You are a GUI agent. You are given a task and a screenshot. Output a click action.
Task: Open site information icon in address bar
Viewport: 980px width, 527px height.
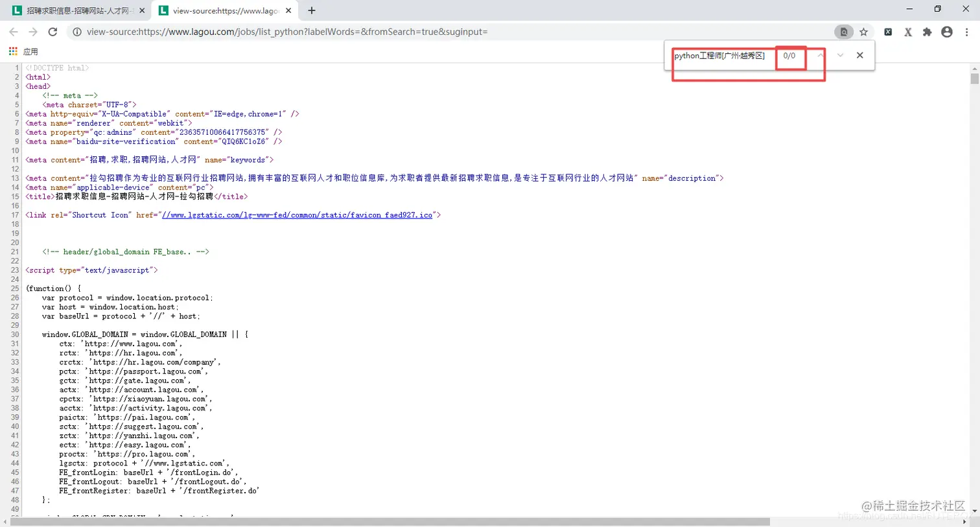click(77, 32)
